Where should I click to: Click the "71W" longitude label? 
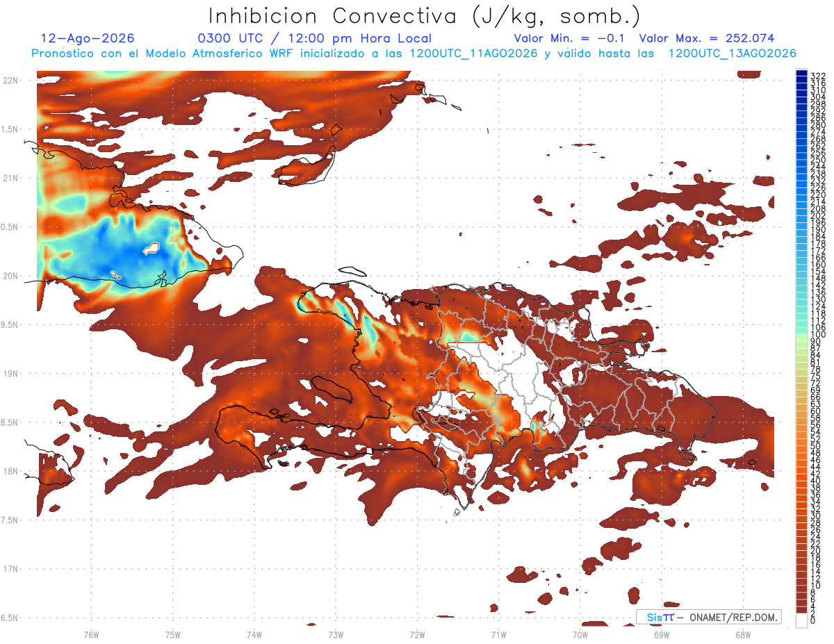point(498,634)
